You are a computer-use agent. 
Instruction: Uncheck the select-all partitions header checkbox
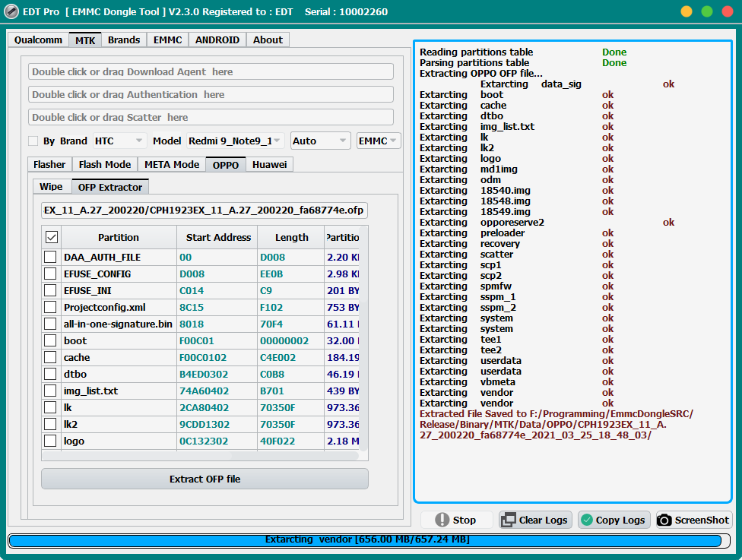52,237
